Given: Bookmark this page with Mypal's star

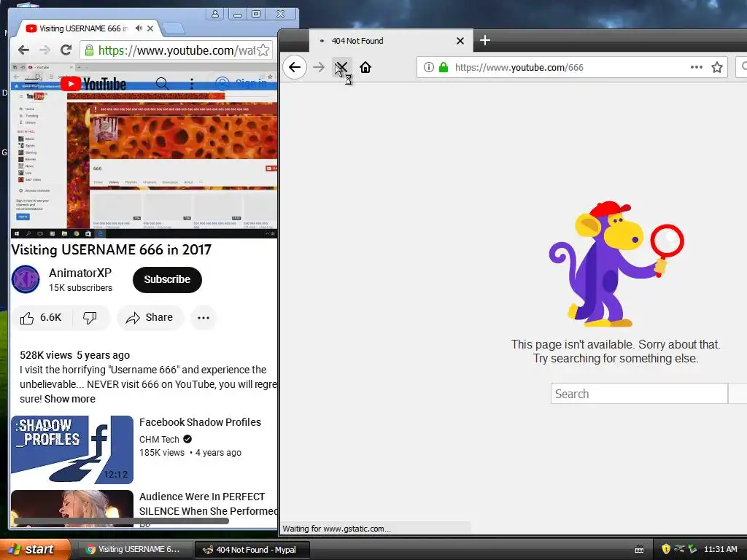Looking at the screenshot, I should (x=717, y=67).
